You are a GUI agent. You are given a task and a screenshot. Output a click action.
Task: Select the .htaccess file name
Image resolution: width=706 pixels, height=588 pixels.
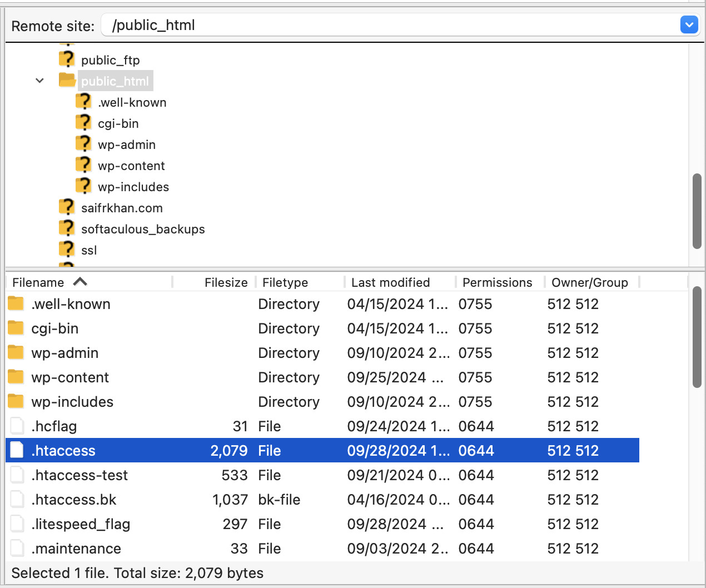[63, 451]
